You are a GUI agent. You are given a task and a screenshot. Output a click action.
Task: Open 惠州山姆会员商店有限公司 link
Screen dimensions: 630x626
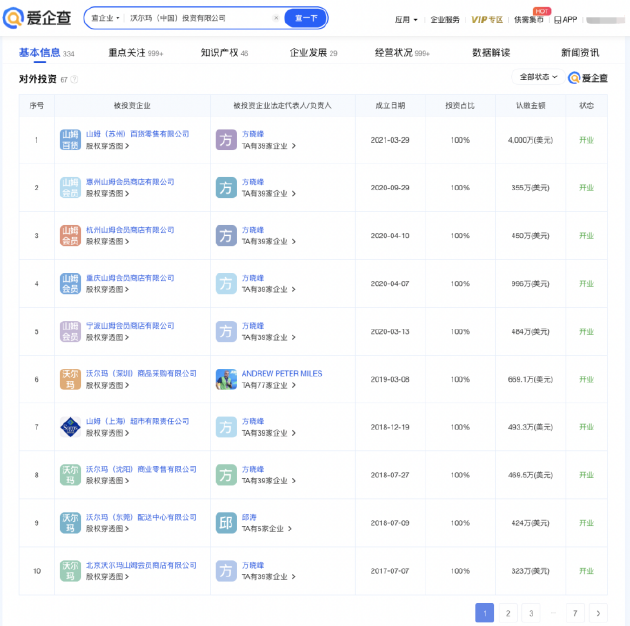click(x=130, y=182)
